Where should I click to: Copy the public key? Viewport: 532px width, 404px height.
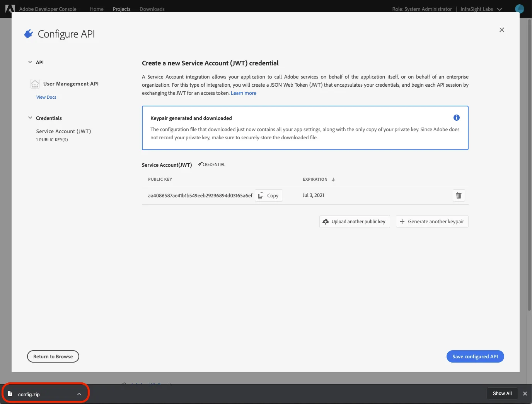coord(269,195)
